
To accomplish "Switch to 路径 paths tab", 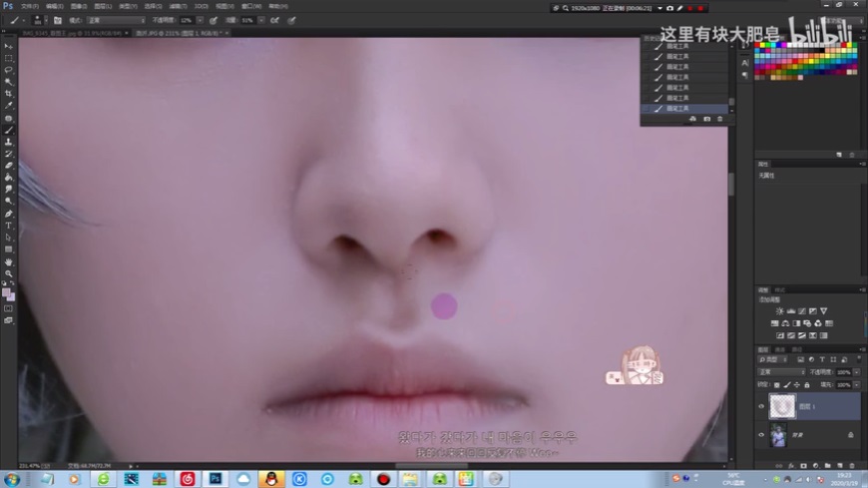I will click(797, 349).
